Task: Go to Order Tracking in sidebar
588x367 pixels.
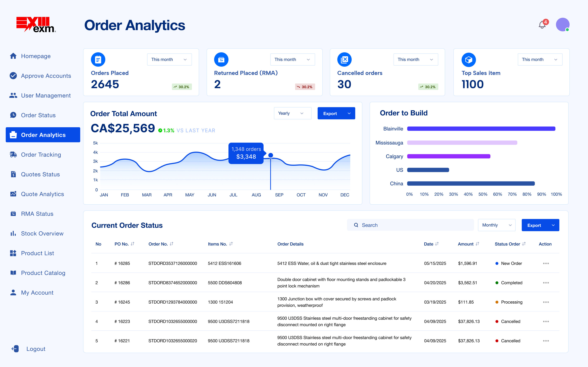Action: (41, 155)
